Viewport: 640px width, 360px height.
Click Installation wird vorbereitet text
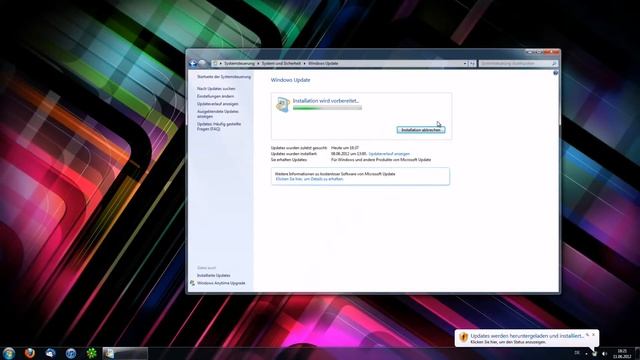326,101
